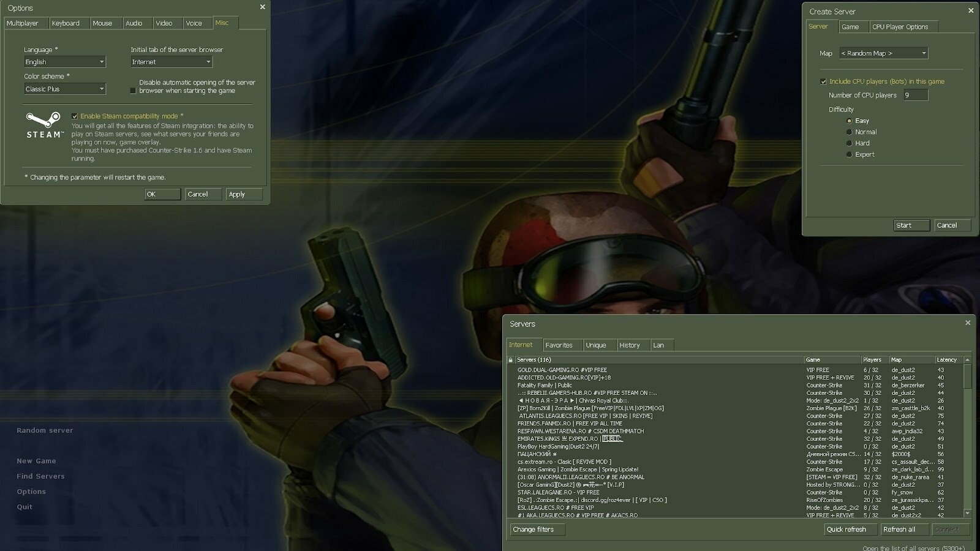Select the Expert difficulty radio button
The width and height of the screenshot is (980, 551).
[x=849, y=155]
